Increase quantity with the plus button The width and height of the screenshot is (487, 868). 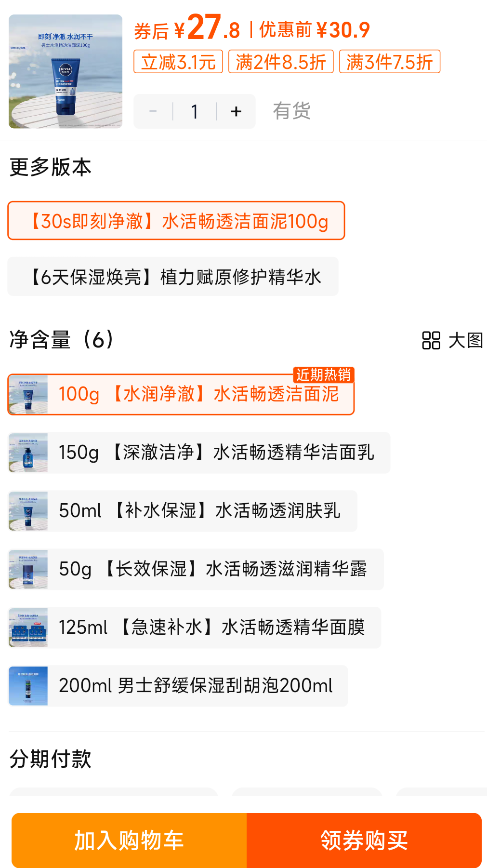tap(236, 112)
